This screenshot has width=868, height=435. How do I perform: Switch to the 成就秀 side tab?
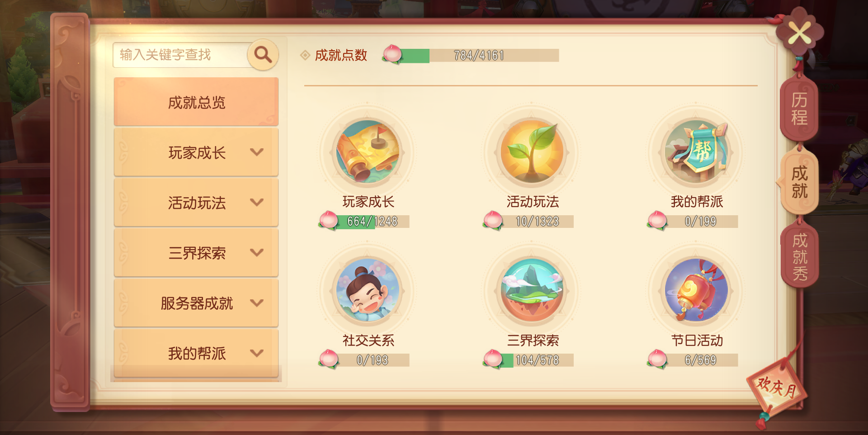(800, 256)
